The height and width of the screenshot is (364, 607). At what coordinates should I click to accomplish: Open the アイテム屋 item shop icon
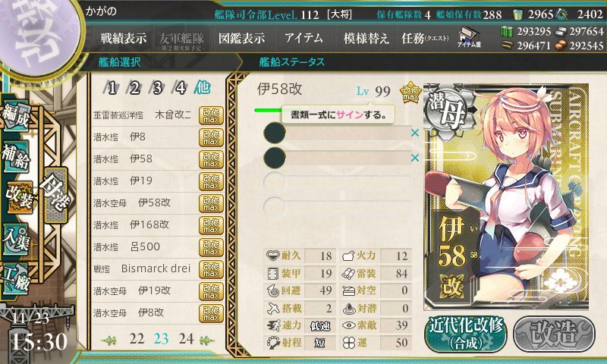pyautogui.click(x=469, y=37)
